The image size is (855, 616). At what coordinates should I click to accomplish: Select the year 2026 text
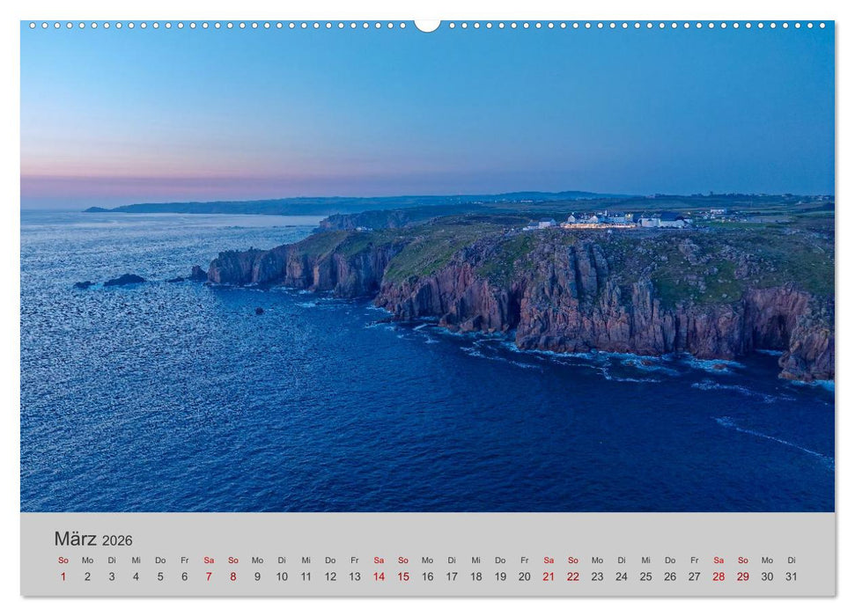pyautogui.click(x=121, y=539)
